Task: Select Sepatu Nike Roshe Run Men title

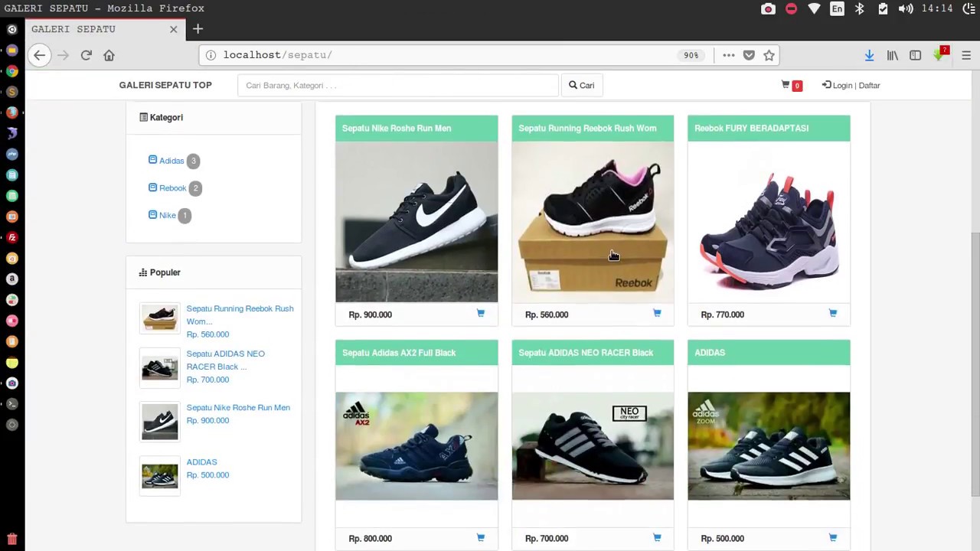Action: click(397, 128)
